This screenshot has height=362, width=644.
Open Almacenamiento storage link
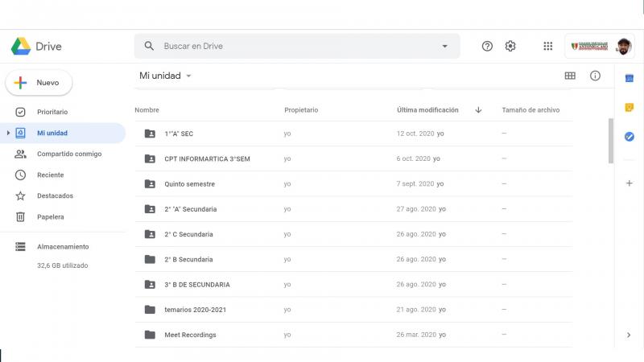point(63,247)
